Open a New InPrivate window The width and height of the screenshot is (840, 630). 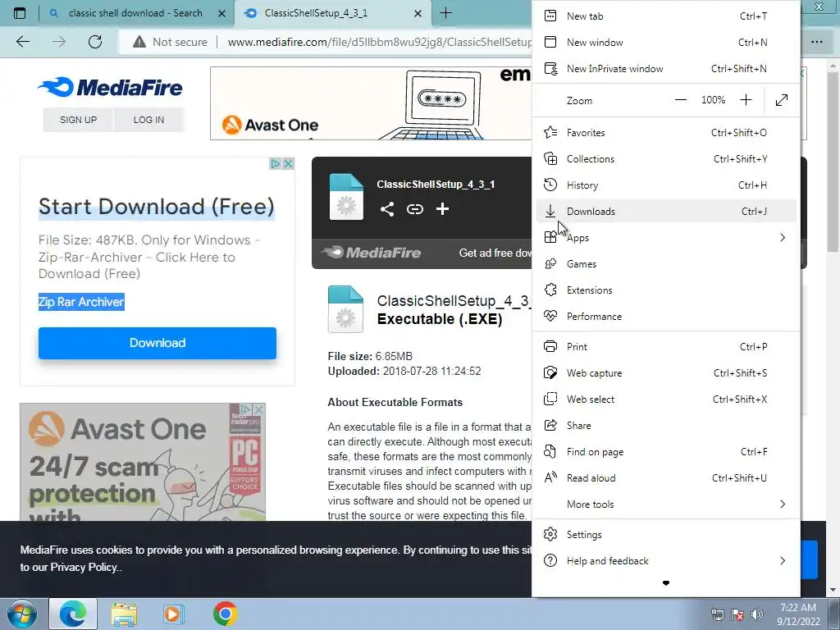tap(666, 69)
